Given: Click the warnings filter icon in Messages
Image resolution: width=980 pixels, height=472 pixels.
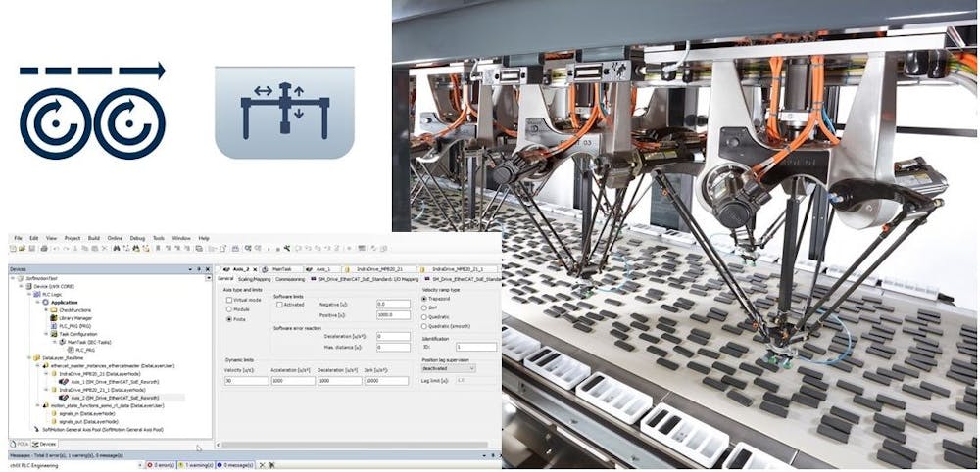Looking at the screenshot, I should (180, 463).
